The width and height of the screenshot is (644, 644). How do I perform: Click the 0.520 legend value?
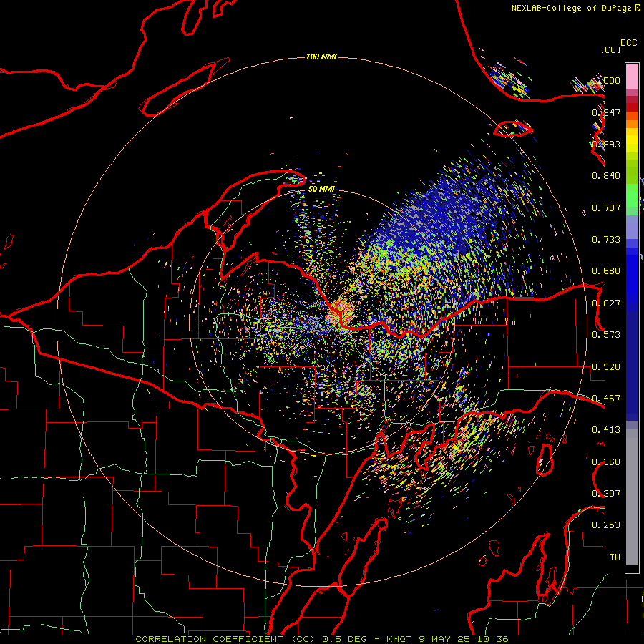[x=606, y=367]
